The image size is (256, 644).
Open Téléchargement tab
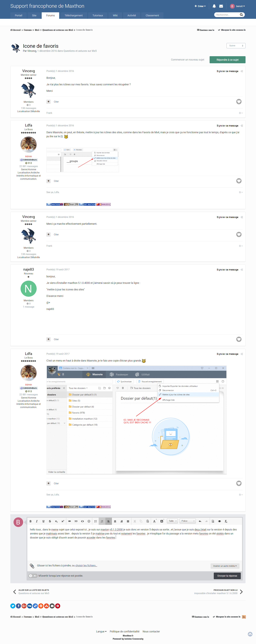(74, 15)
